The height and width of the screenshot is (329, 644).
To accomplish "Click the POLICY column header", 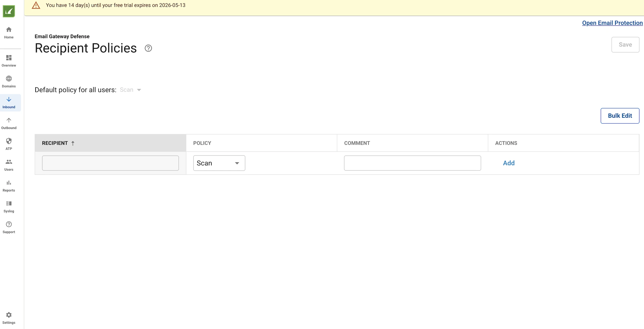I will 261,143.
